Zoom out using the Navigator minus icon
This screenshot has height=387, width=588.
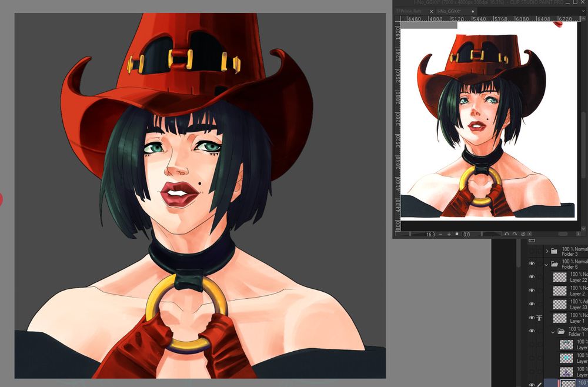440,234
